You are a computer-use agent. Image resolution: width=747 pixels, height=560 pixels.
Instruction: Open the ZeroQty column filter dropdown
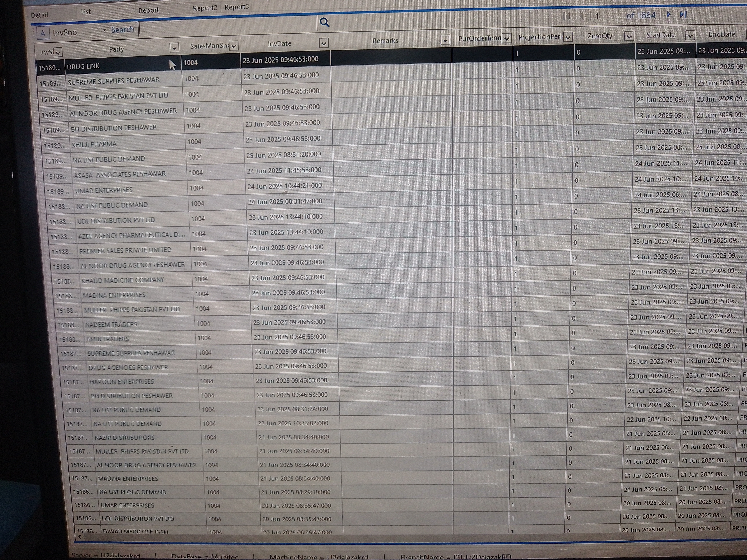pyautogui.click(x=629, y=36)
